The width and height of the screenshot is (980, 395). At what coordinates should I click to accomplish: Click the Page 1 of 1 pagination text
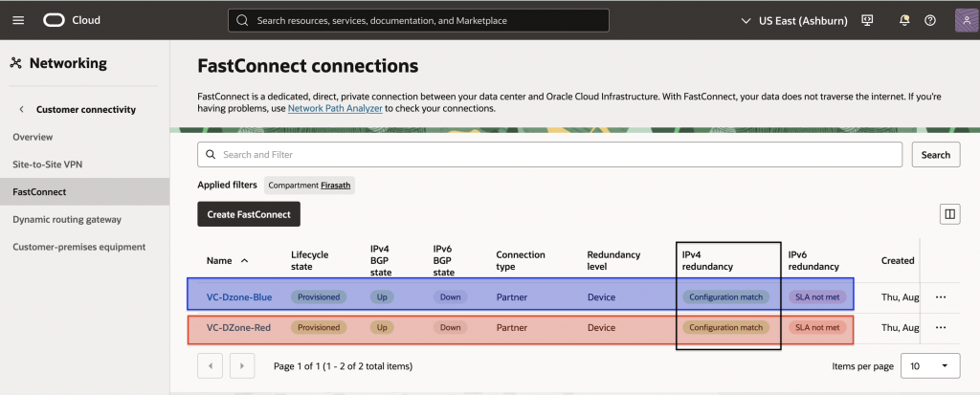tap(344, 366)
